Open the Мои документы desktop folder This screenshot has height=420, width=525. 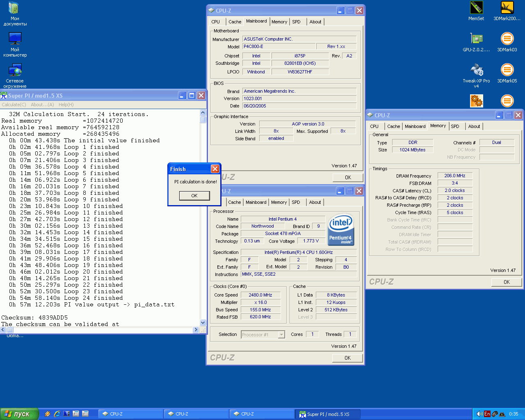[15, 14]
